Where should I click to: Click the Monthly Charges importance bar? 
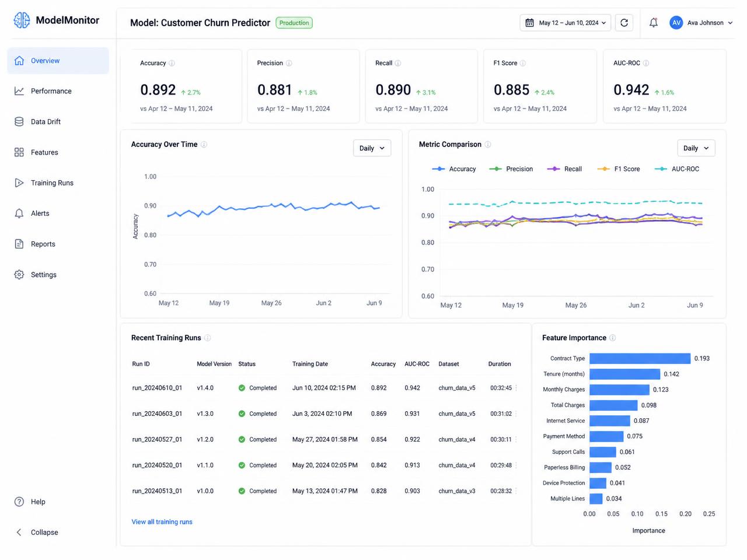click(619, 390)
